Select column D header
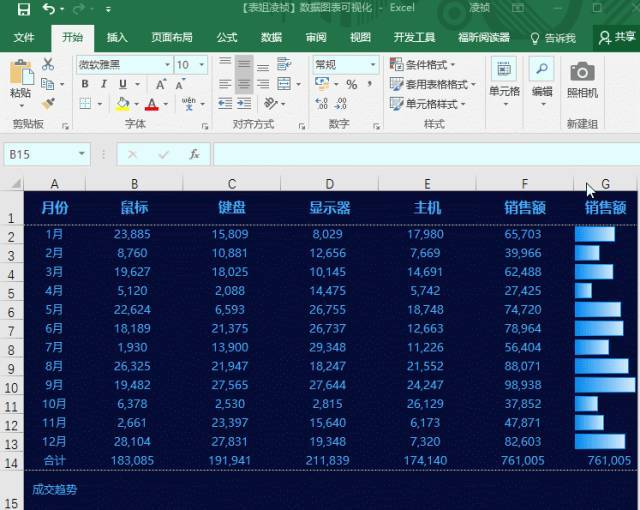 (x=329, y=184)
